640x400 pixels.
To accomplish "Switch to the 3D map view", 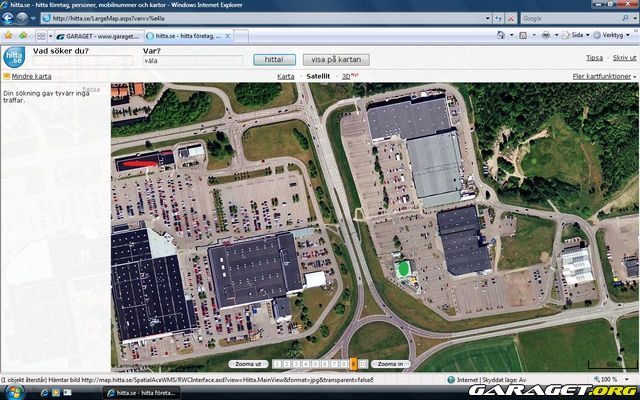I will pyautogui.click(x=347, y=76).
